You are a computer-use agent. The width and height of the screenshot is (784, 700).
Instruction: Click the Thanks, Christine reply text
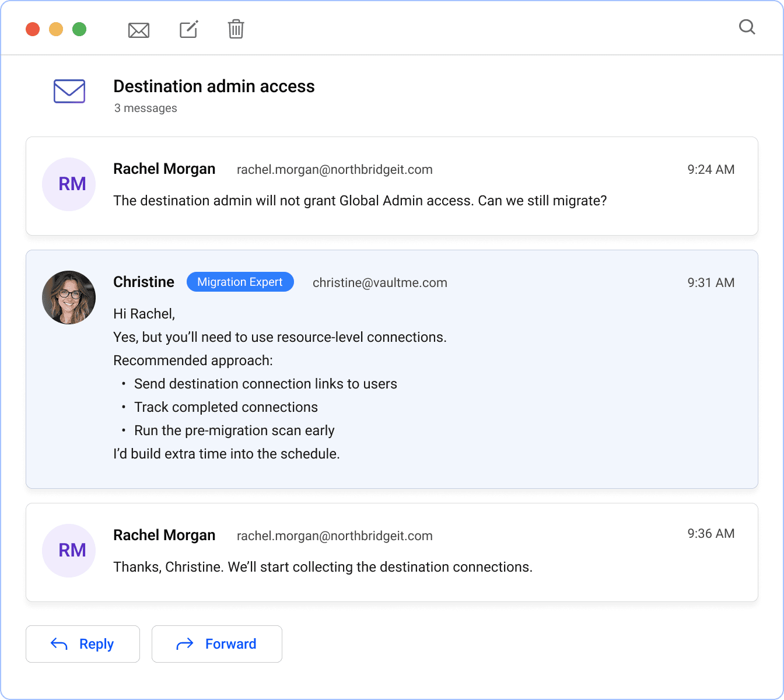pyautogui.click(x=323, y=567)
